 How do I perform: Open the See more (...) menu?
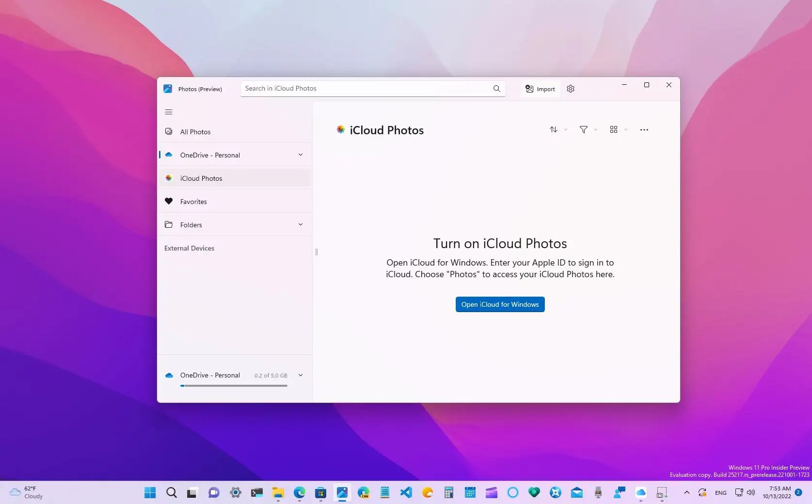(644, 129)
